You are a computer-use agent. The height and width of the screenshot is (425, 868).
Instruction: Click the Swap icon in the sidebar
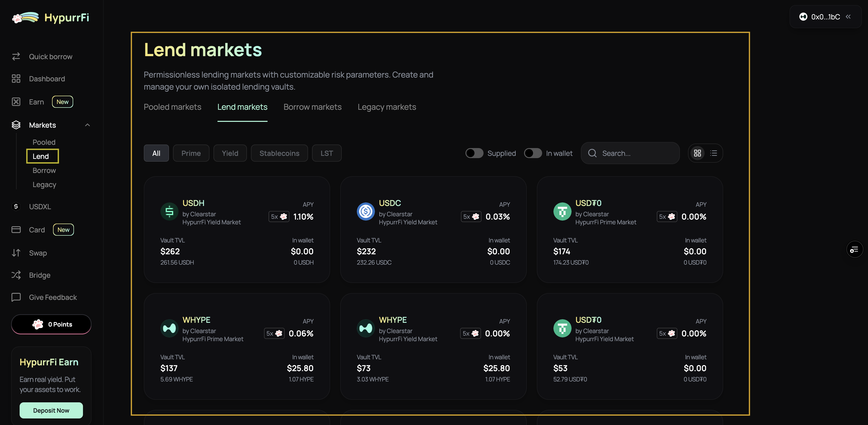pos(16,253)
